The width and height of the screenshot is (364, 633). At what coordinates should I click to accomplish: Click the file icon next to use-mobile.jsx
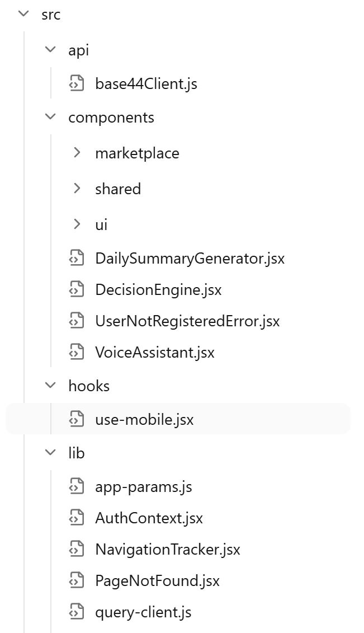pos(77,419)
